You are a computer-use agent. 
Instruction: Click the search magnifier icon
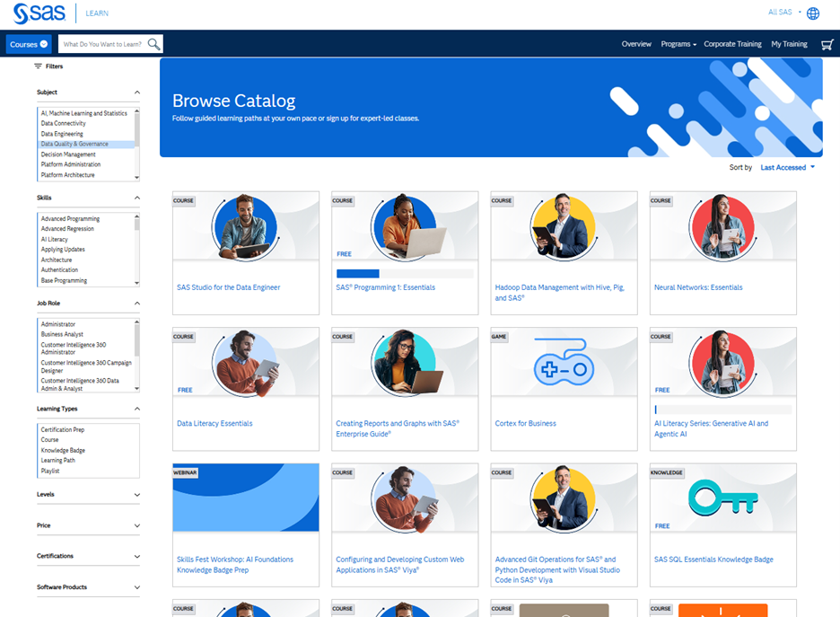point(153,44)
